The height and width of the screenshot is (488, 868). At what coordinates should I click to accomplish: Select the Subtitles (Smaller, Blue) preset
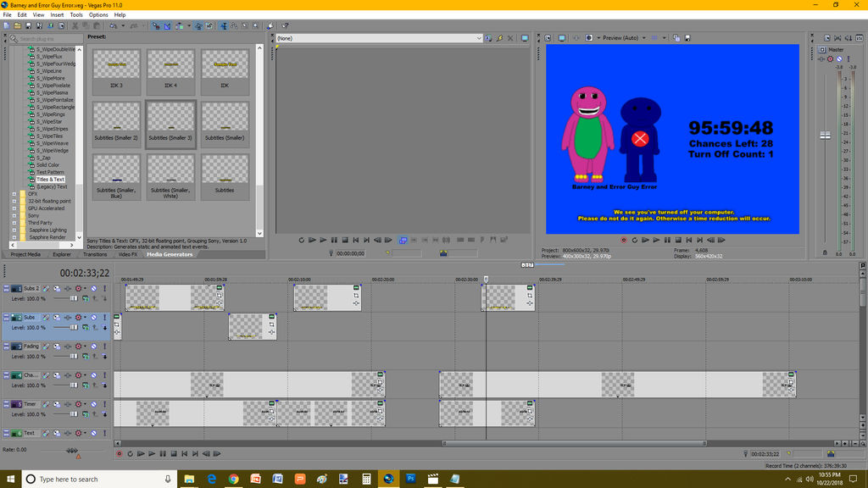[116, 175]
